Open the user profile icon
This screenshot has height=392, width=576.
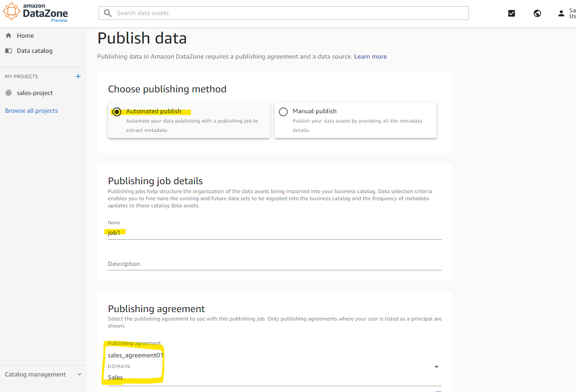tap(561, 13)
